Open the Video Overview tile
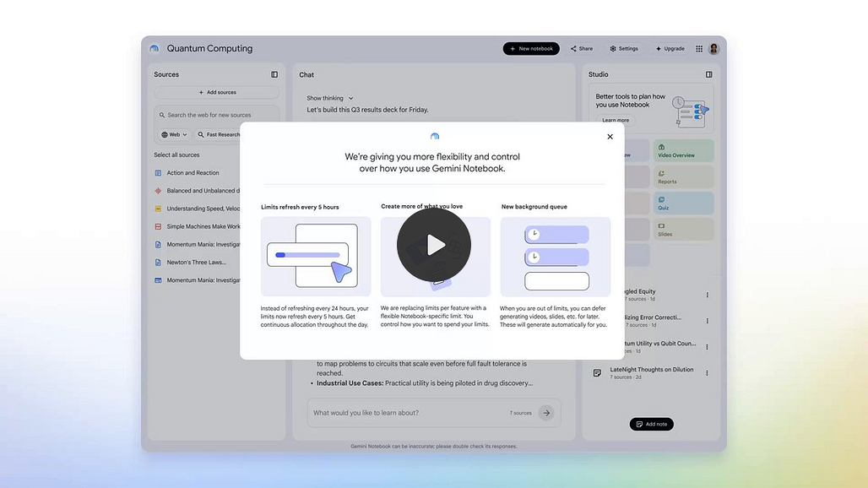 pyautogui.click(x=684, y=150)
